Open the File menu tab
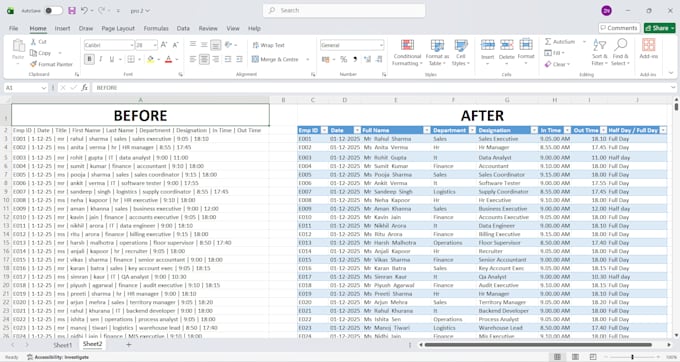 click(x=13, y=28)
